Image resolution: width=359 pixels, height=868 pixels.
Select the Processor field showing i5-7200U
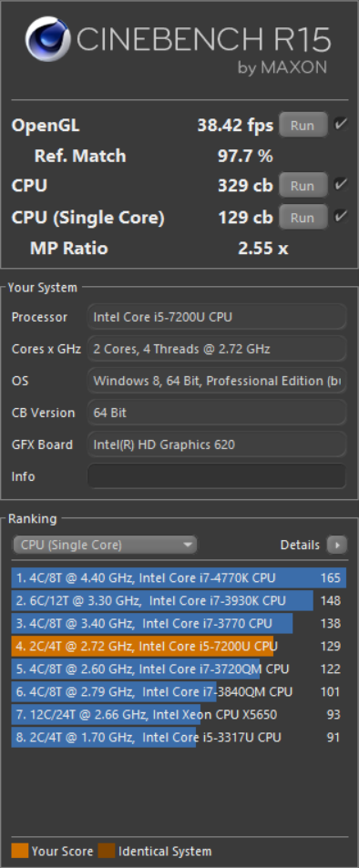point(217,317)
